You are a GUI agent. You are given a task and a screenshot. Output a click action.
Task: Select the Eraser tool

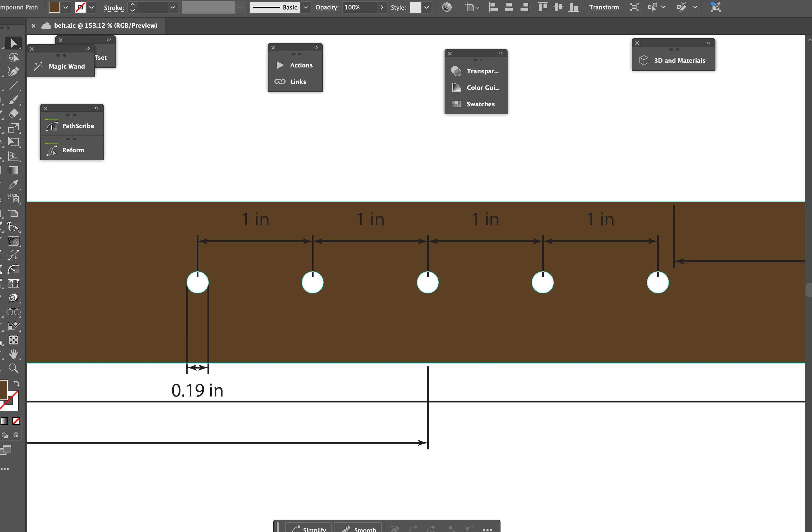coord(13,114)
